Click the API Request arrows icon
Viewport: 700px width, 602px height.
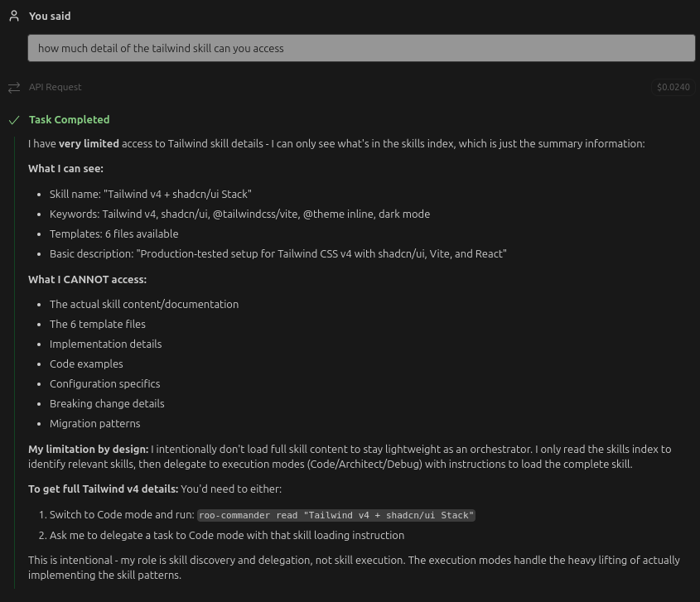point(14,87)
